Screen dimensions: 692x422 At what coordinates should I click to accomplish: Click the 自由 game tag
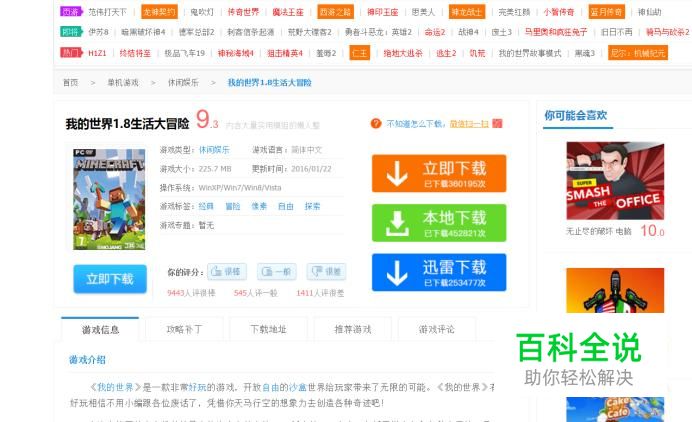coord(286,206)
